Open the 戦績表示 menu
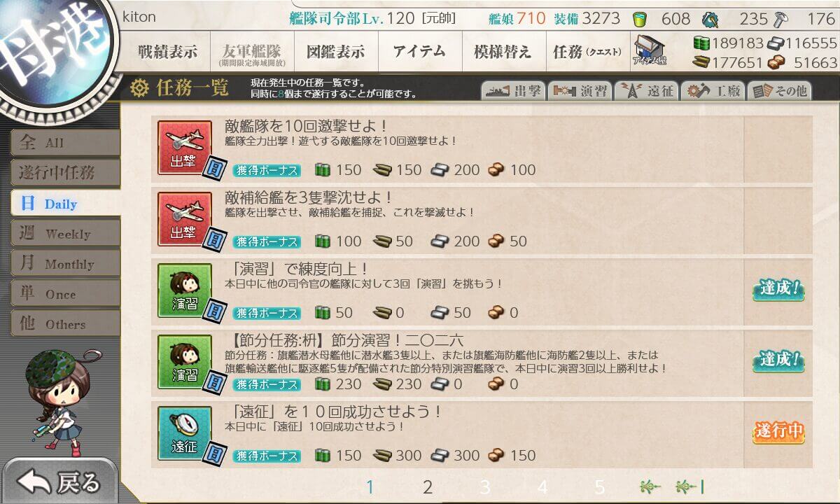This screenshot has width=840, height=504. click(167, 51)
